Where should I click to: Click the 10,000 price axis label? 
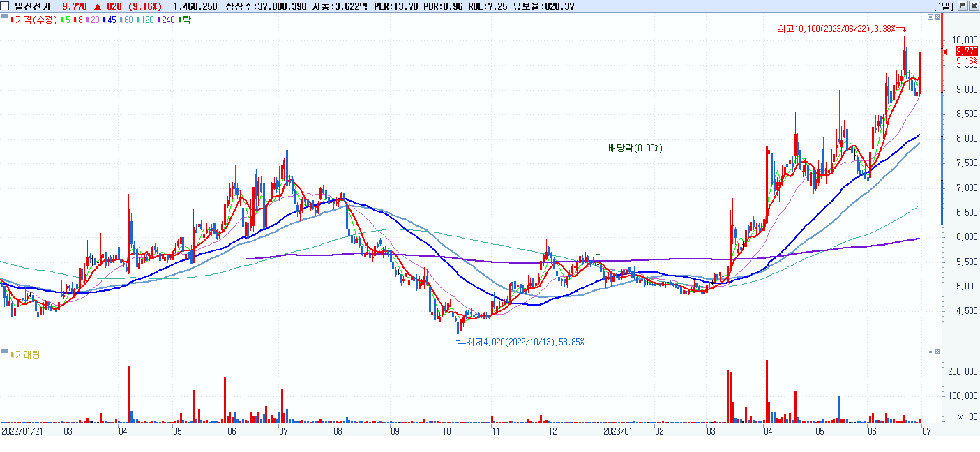pos(966,40)
